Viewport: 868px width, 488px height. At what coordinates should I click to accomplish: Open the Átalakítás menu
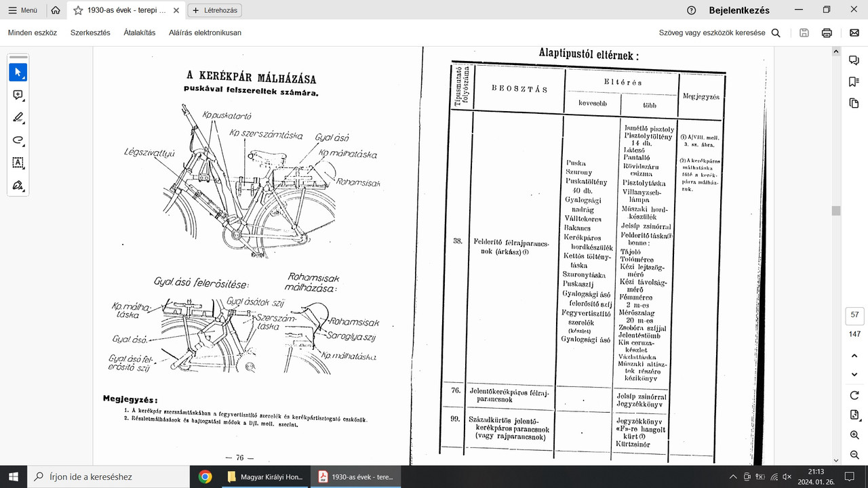[x=140, y=33]
